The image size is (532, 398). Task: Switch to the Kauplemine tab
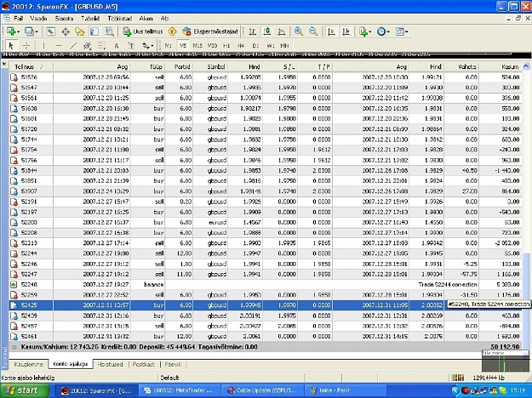pos(28,365)
